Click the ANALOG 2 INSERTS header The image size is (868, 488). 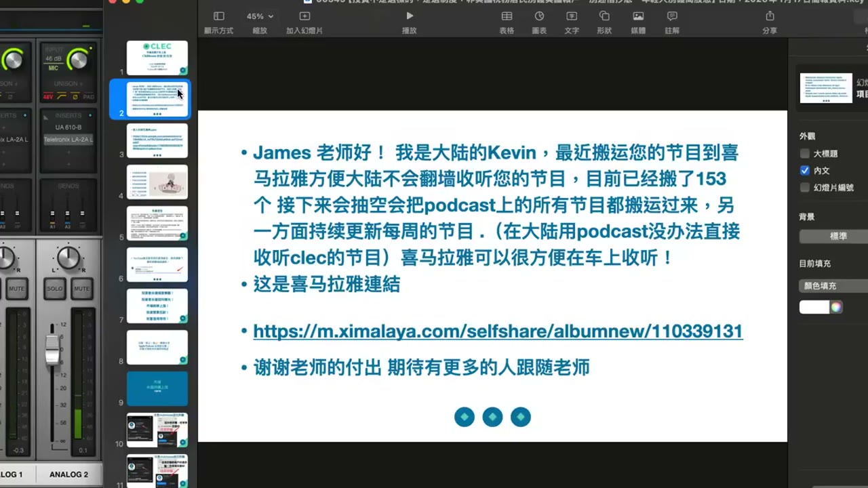pos(67,115)
